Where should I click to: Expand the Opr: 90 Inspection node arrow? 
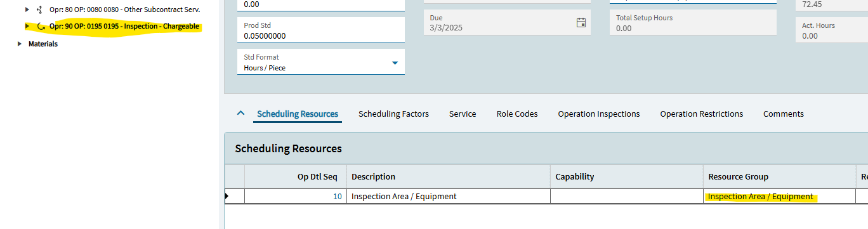[x=27, y=27]
